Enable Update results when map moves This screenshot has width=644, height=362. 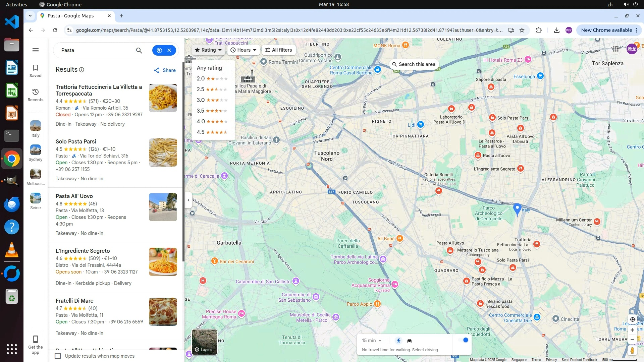coord(58,356)
